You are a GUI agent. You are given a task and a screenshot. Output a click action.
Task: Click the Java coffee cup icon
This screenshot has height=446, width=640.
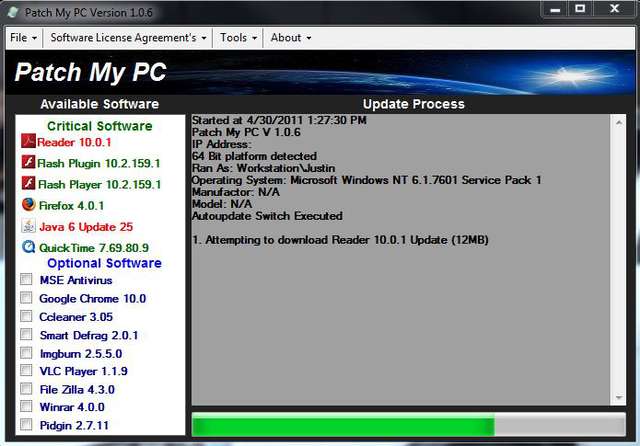pos(28,226)
